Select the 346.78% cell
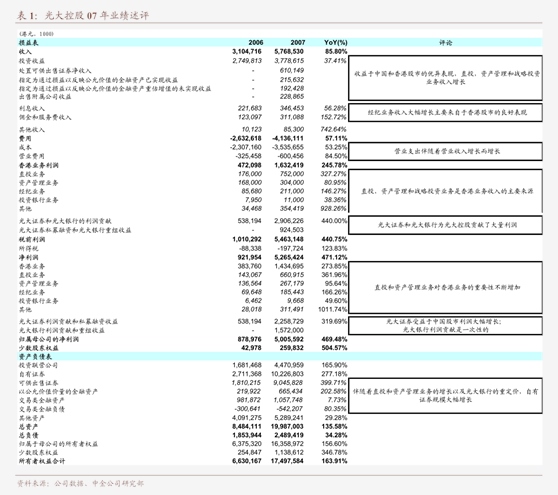 pyautogui.click(x=334, y=452)
